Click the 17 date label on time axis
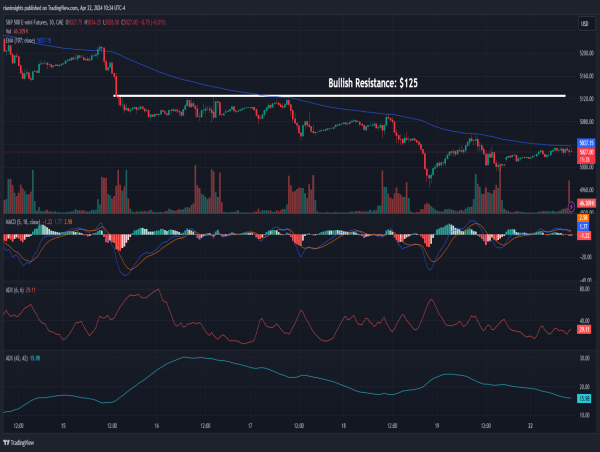 (x=250, y=426)
